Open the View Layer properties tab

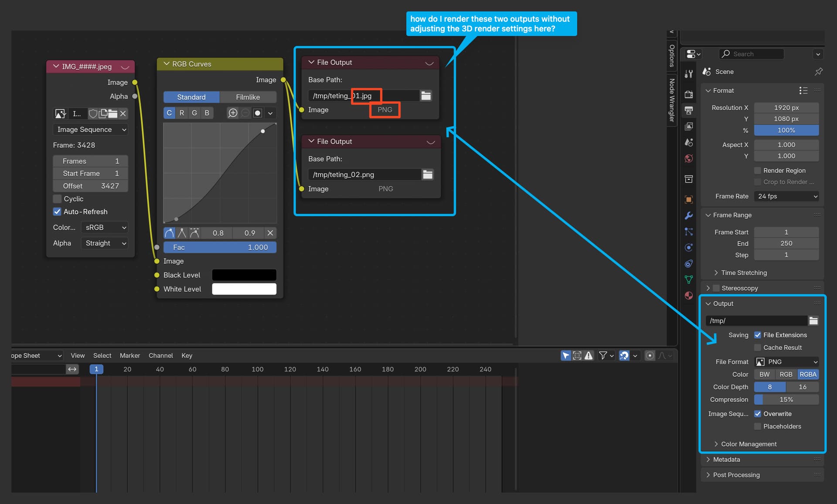[689, 126]
